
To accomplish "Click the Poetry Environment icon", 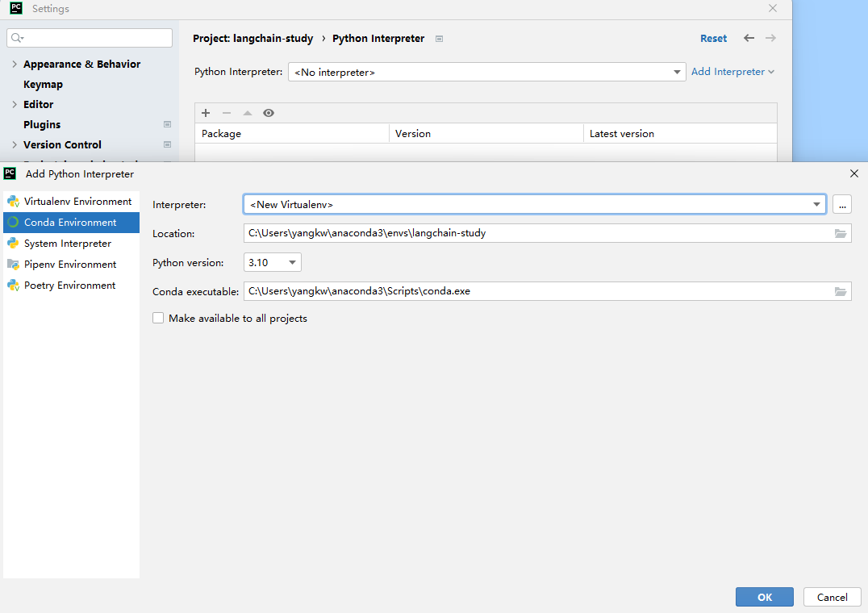I will coord(13,286).
